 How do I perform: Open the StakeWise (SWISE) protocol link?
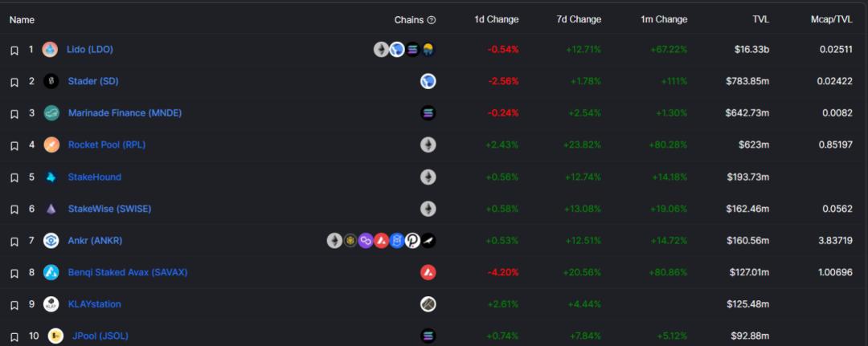tap(109, 209)
